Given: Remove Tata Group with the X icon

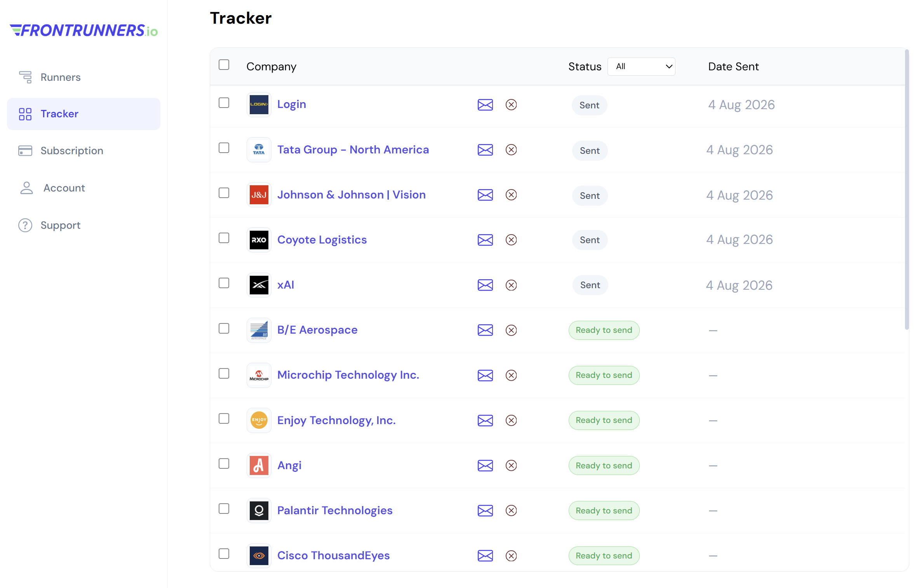Looking at the screenshot, I should pyautogui.click(x=511, y=150).
